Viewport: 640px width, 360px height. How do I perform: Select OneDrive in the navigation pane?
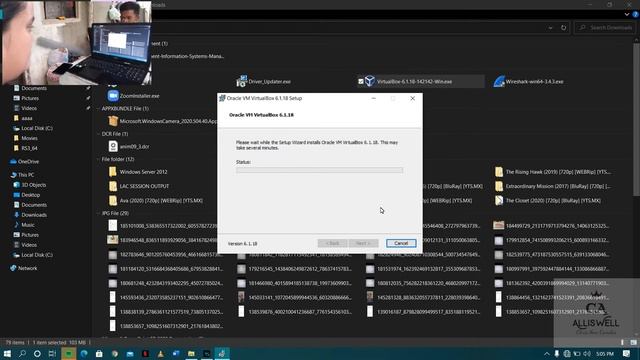[28, 162]
